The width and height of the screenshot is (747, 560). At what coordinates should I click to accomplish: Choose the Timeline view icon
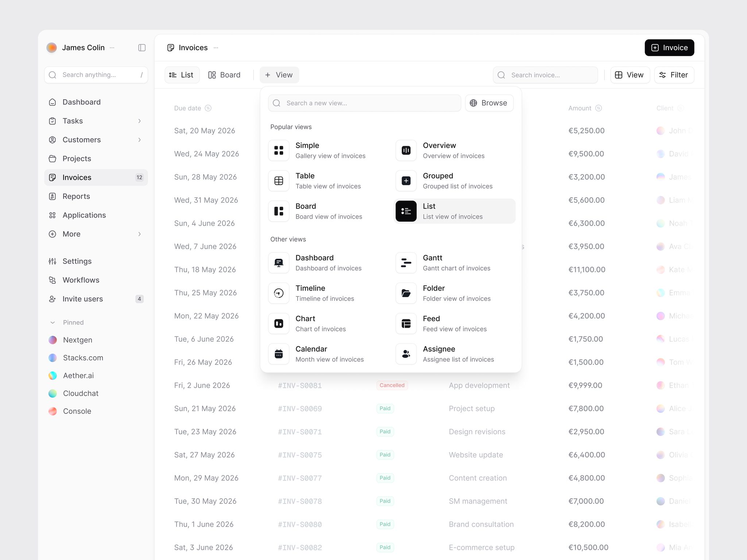pyautogui.click(x=279, y=293)
